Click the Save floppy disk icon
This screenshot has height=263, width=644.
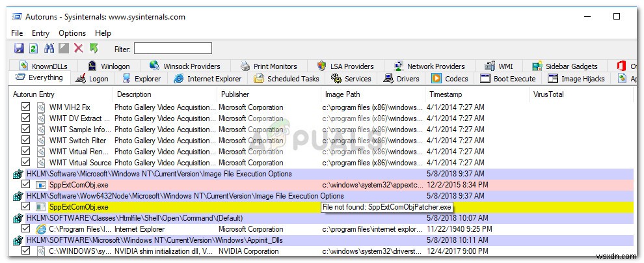tap(19, 48)
